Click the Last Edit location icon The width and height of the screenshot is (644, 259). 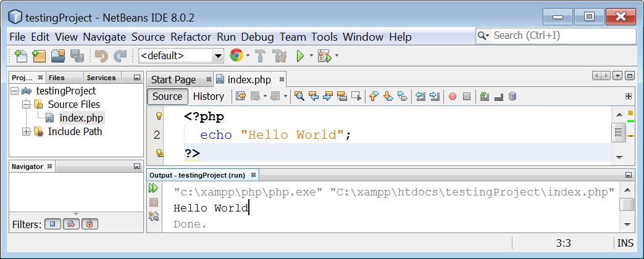click(x=241, y=96)
